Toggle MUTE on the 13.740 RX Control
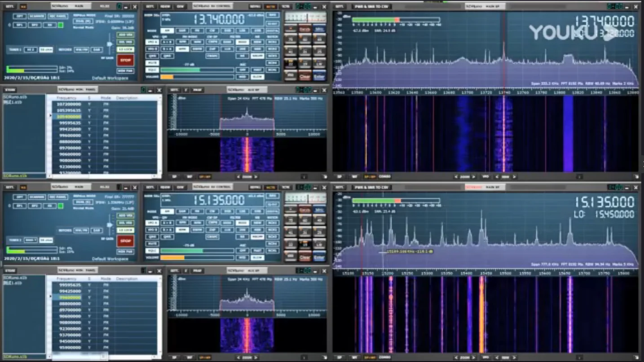644x362 pixels. [152, 63]
